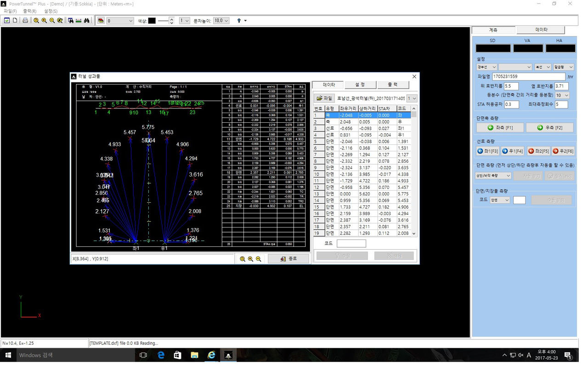The width and height of the screenshot is (588, 365).
Task: Switch to the 출 력 tab in 터널 성과물 dialog
Action: tap(393, 85)
